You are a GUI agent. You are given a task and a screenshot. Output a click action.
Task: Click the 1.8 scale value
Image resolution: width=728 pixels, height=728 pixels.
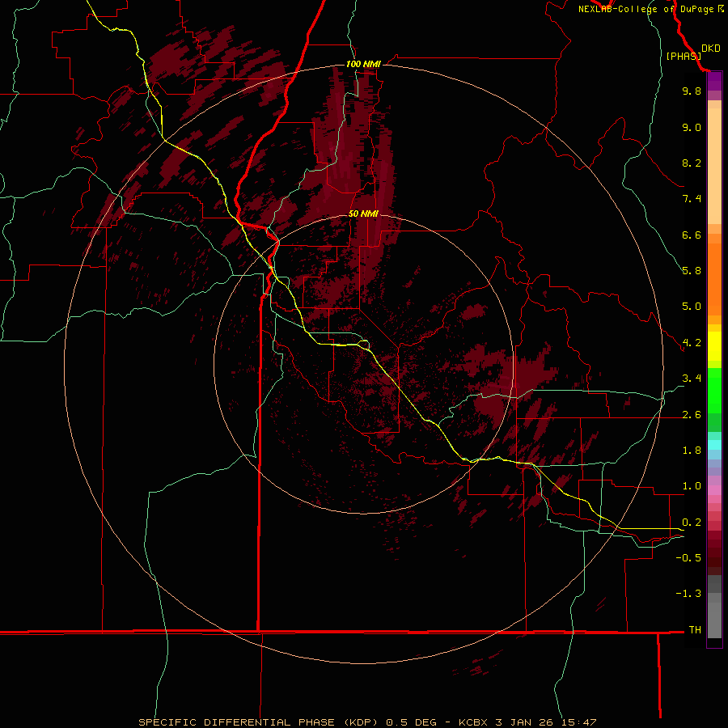tap(692, 451)
